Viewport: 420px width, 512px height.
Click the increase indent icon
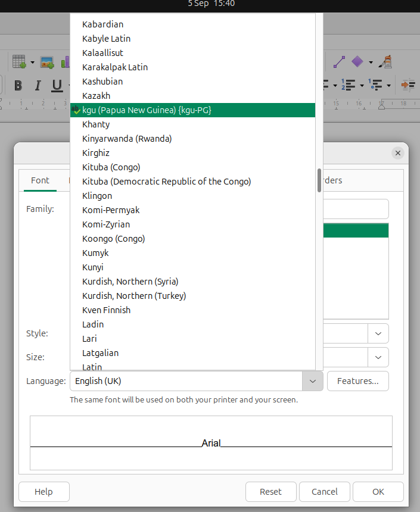point(408,85)
